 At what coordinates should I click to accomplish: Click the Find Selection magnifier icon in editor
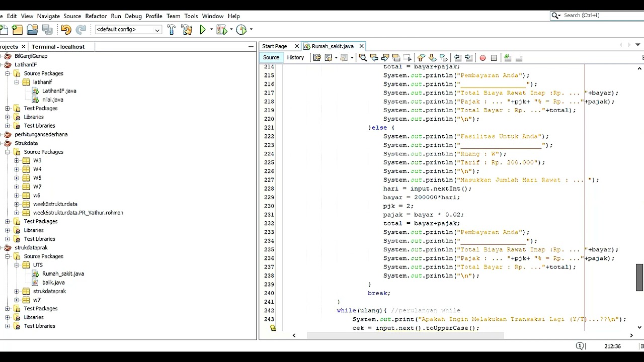point(363,58)
